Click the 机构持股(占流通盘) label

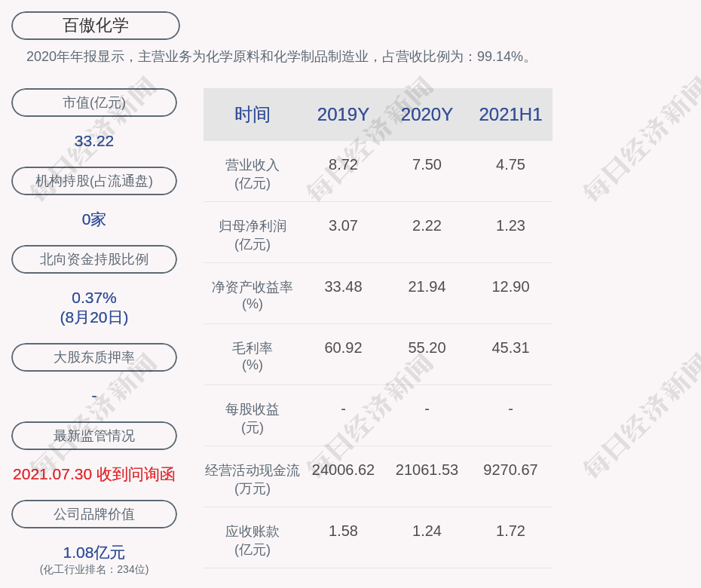point(94,181)
